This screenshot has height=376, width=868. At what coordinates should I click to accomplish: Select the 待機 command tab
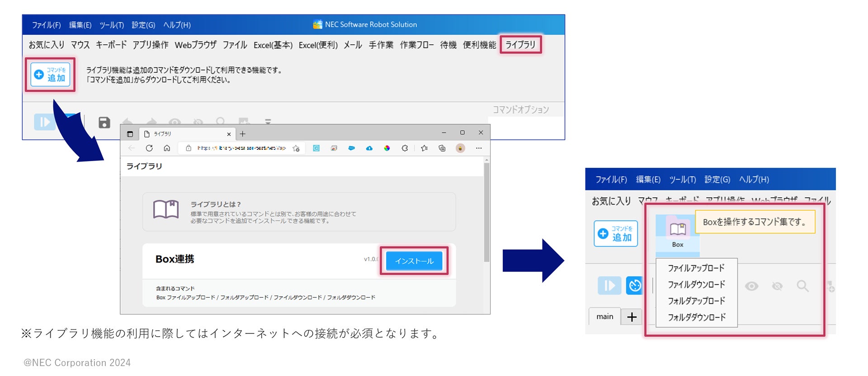448,45
